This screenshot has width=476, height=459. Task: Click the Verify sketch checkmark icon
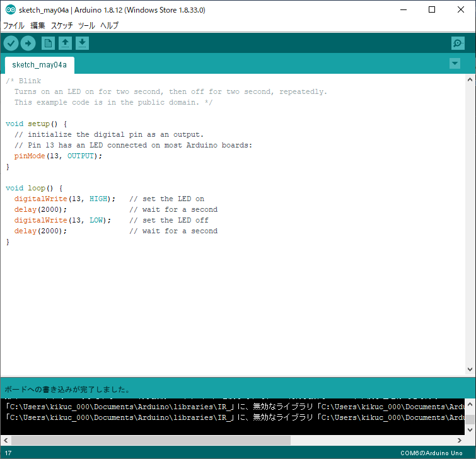(11, 43)
